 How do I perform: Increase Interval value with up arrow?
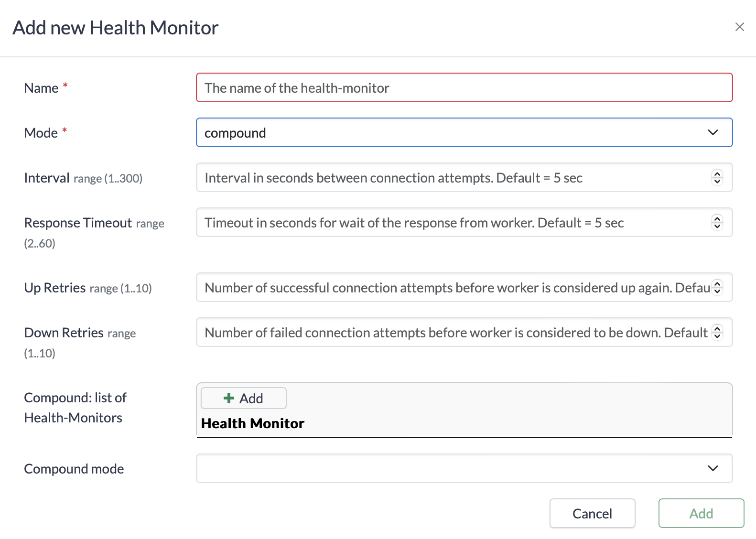(x=717, y=174)
